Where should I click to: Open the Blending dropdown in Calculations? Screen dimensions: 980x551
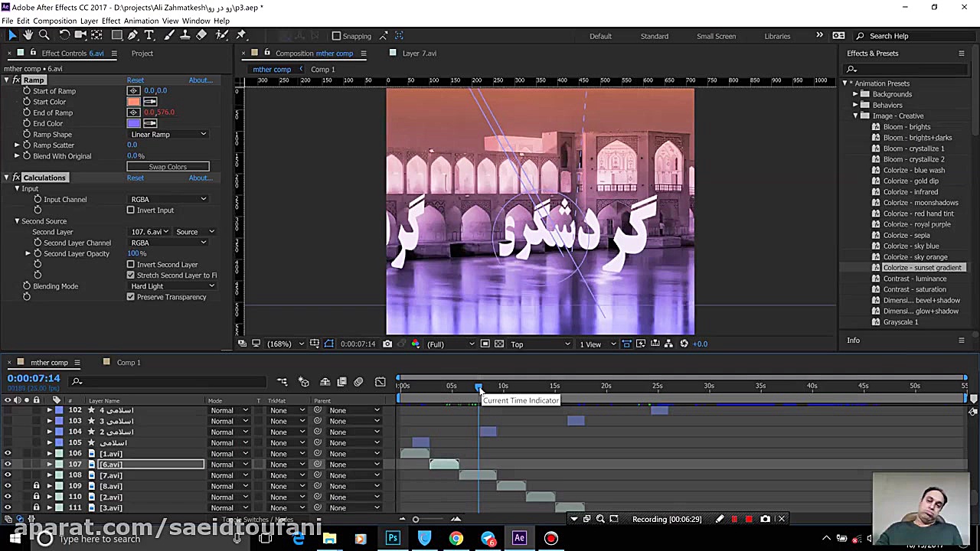172,285
